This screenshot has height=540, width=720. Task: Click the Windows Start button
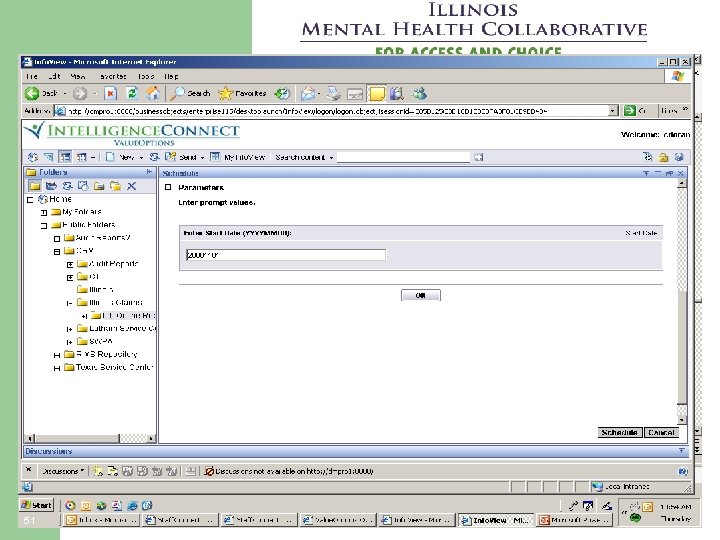click(37, 505)
